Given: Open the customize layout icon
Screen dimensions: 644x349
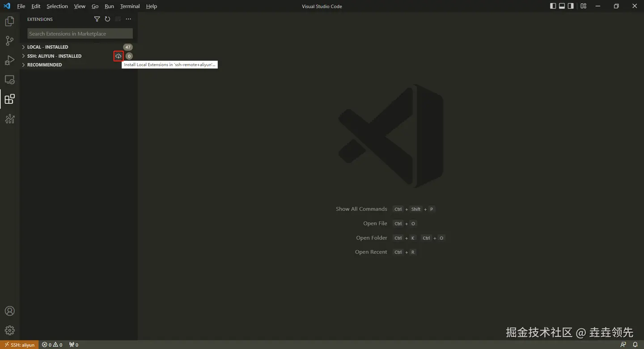Looking at the screenshot, I should coord(583,6).
